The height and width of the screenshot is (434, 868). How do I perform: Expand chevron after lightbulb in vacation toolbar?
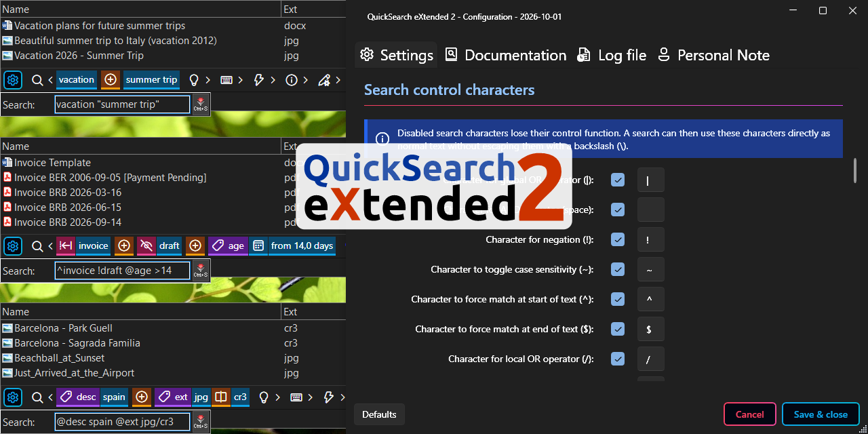point(208,80)
